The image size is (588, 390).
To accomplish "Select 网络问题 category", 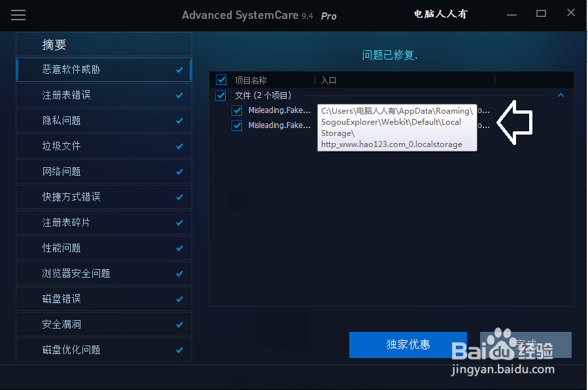I will (x=104, y=172).
